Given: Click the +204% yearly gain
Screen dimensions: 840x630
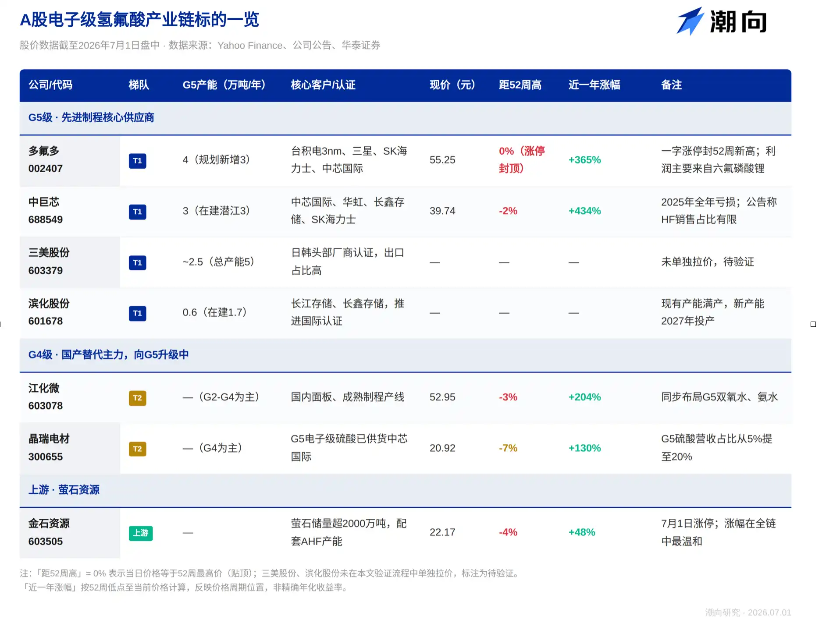Looking at the screenshot, I should 584,397.
